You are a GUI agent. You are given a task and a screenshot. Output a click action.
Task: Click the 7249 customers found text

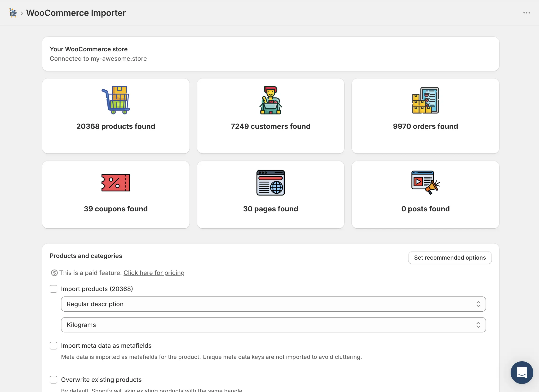270,126
